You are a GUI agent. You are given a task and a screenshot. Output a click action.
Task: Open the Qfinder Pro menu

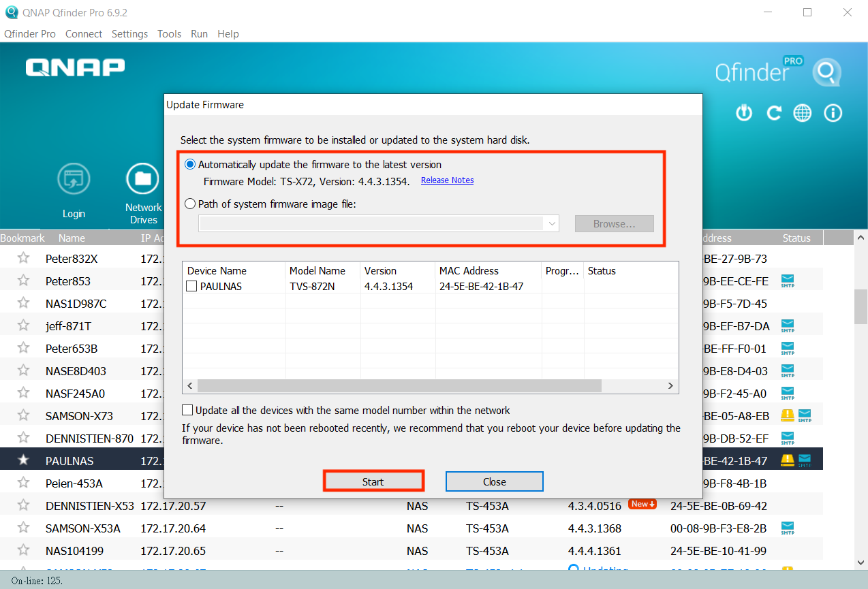(x=30, y=33)
